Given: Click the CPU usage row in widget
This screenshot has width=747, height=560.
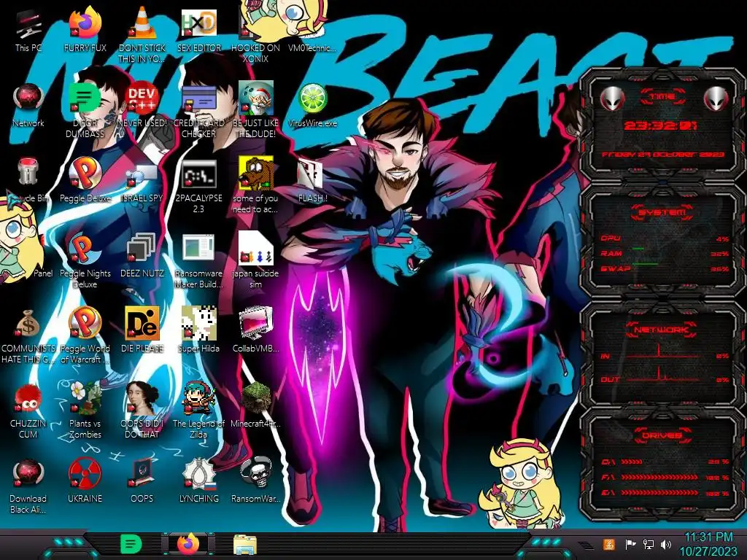Looking at the screenshot, I should 665,238.
